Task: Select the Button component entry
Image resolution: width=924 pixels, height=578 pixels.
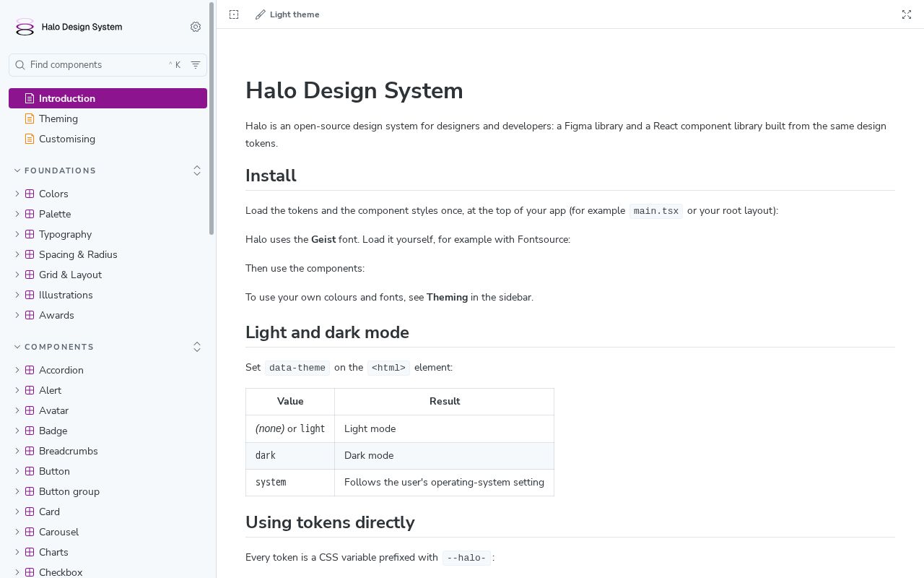Action: pyautogui.click(x=108, y=471)
